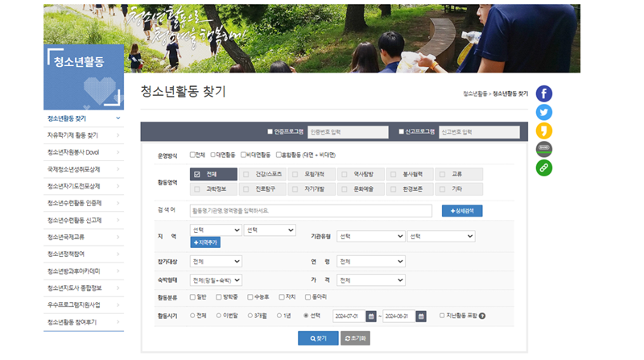Image resolution: width=644 pixels, height=360 pixels.
Task: Click 초기화 reset button
Action: pyautogui.click(x=355, y=338)
